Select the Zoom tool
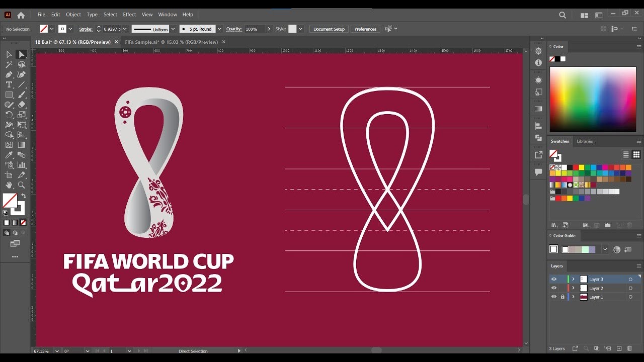The width and height of the screenshot is (644, 362). click(21, 185)
